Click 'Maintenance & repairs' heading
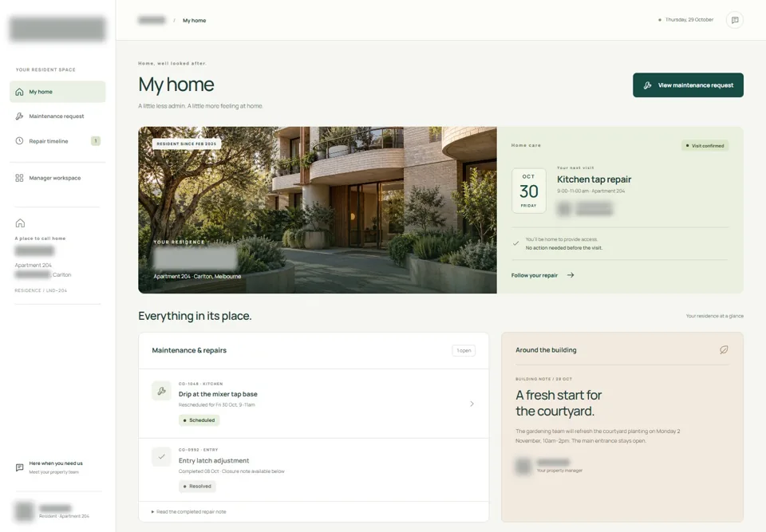The width and height of the screenshot is (766, 532). [x=189, y=350]
